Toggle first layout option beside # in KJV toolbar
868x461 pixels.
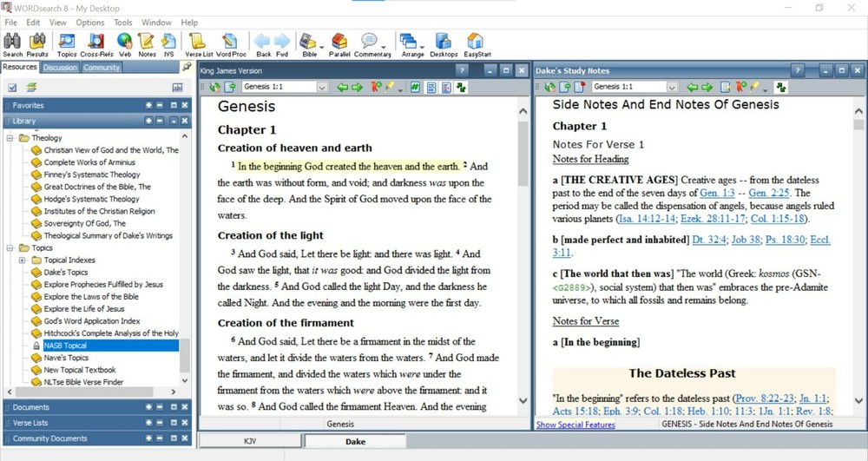tap(431, 87)
